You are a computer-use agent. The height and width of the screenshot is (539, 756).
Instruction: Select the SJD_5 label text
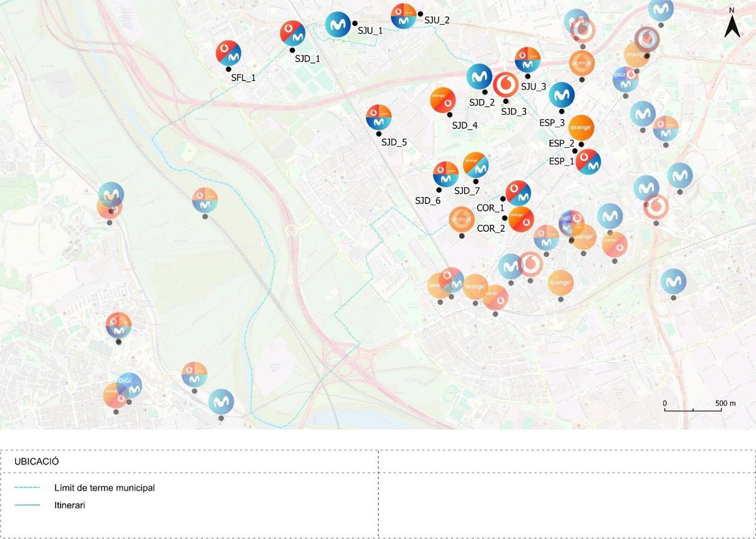coord(394,142)
